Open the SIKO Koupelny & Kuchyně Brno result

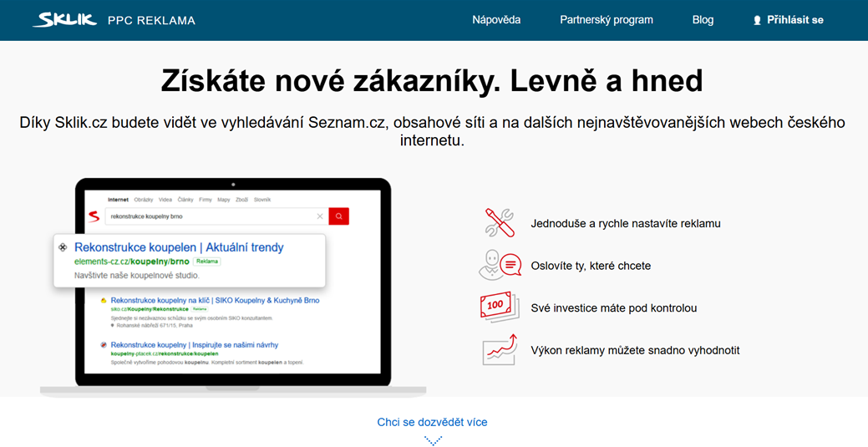pos(215,300)
